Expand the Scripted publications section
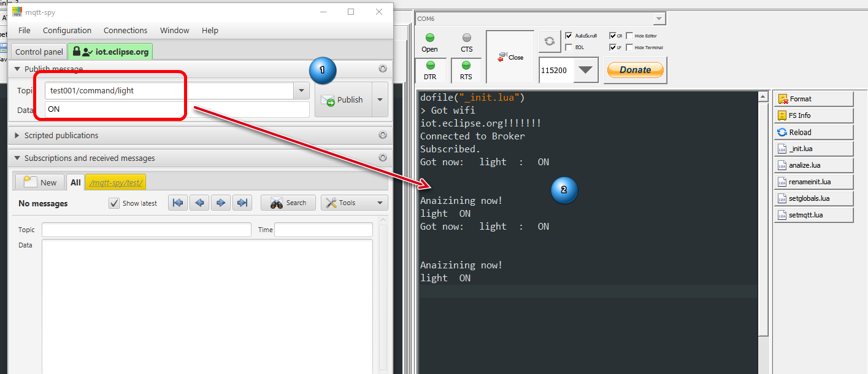Viewport: 868px width, 374px height. [x=17, y=135]
